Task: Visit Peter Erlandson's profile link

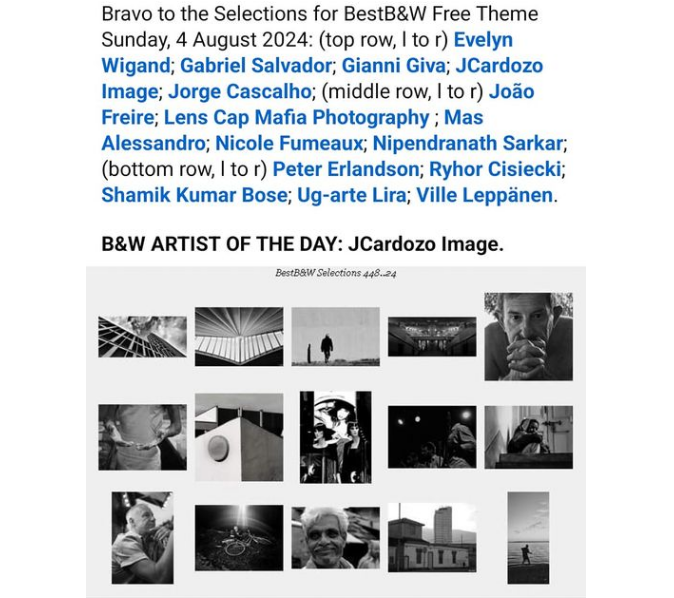Action: click(x=345, y=170)
